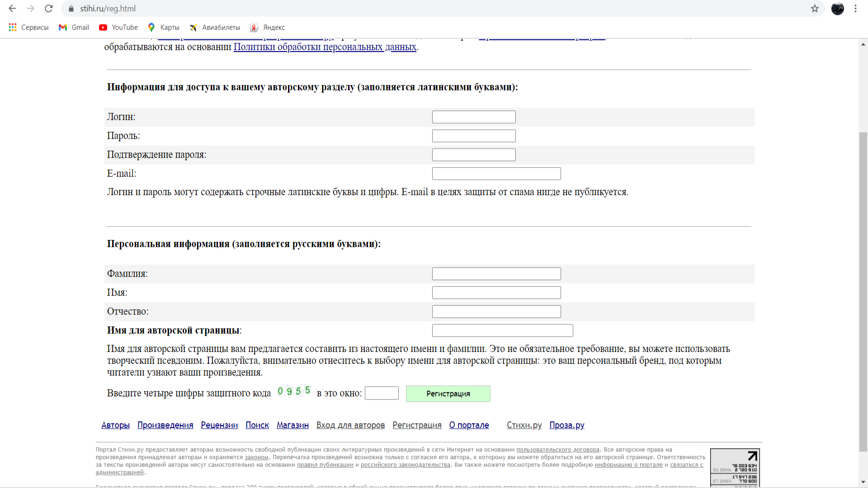This screenshot has width=868, height=488.
Task: Click the scrollbar up arrow
Action: (863, 44)
